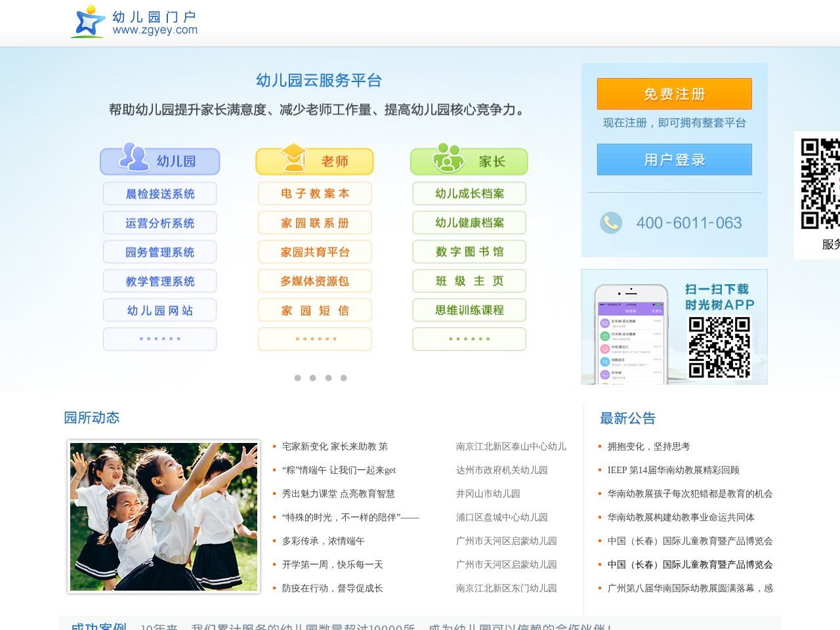Open the 幼儿成长档案 link
Viewport: 840px width, 630px height.
(x=469, y=194)
